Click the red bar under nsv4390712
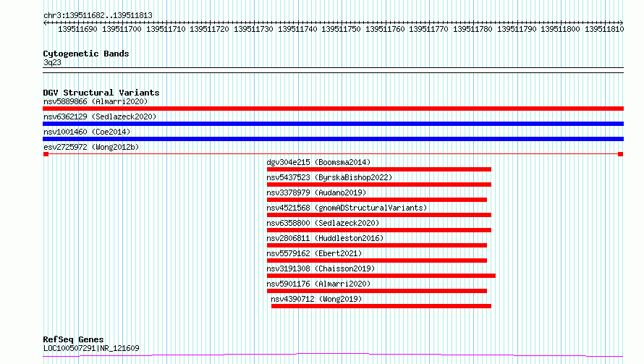644x364 pixels. pyautogui.click(x=381, y=306)
